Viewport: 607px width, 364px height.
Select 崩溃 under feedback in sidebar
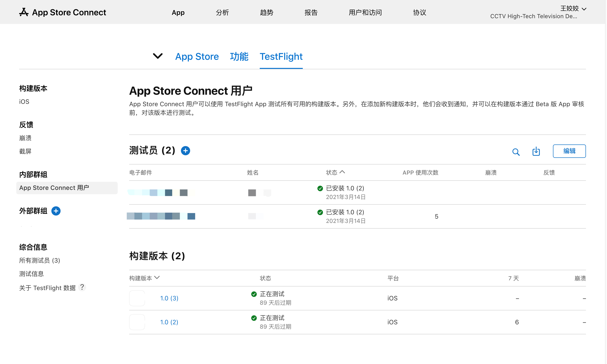pos(25,138)
